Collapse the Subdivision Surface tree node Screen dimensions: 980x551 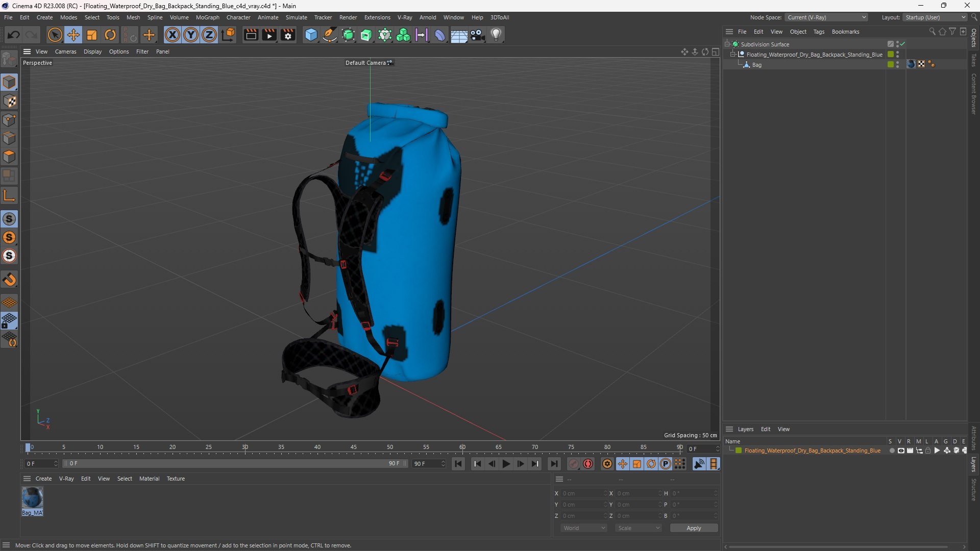[727, 44]
